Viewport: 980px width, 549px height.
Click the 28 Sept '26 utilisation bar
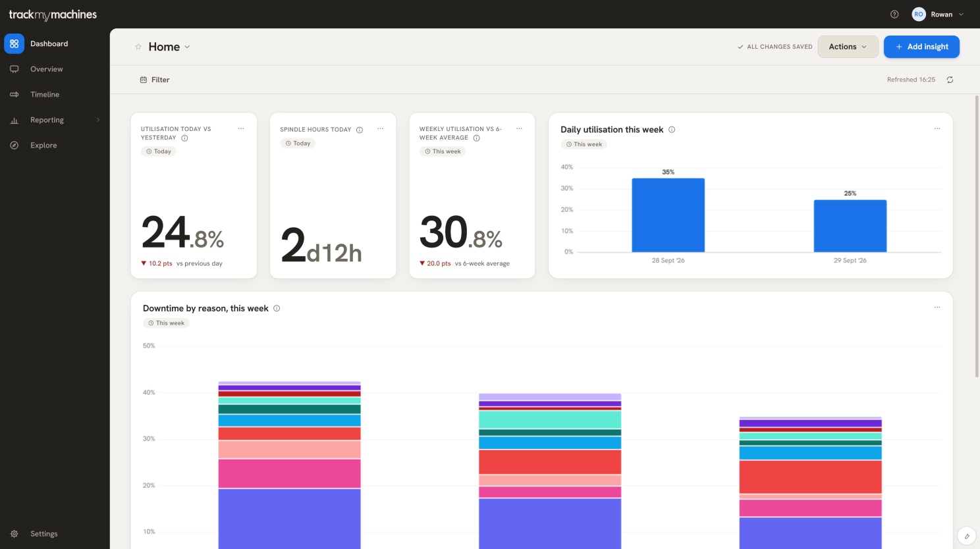668,215
